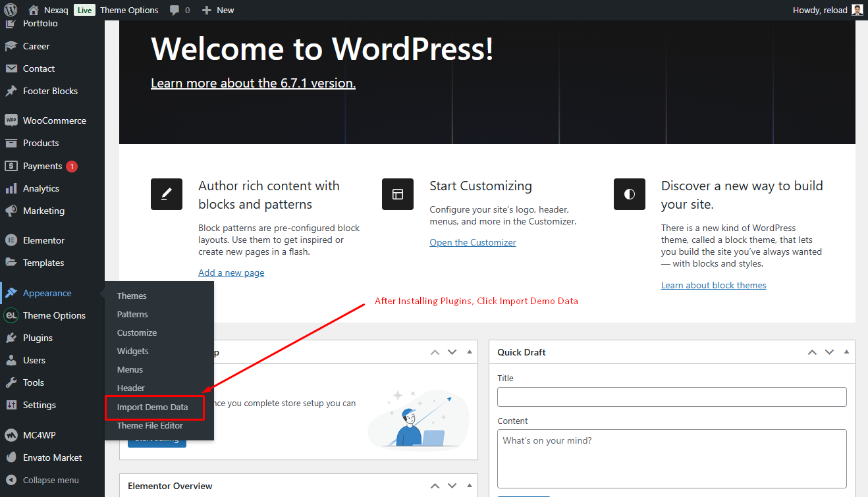Toggle the Elementor Overview panel triangle
Image resolution: width=868 pixels, height=497 pixels.
[x=469, y=486]
